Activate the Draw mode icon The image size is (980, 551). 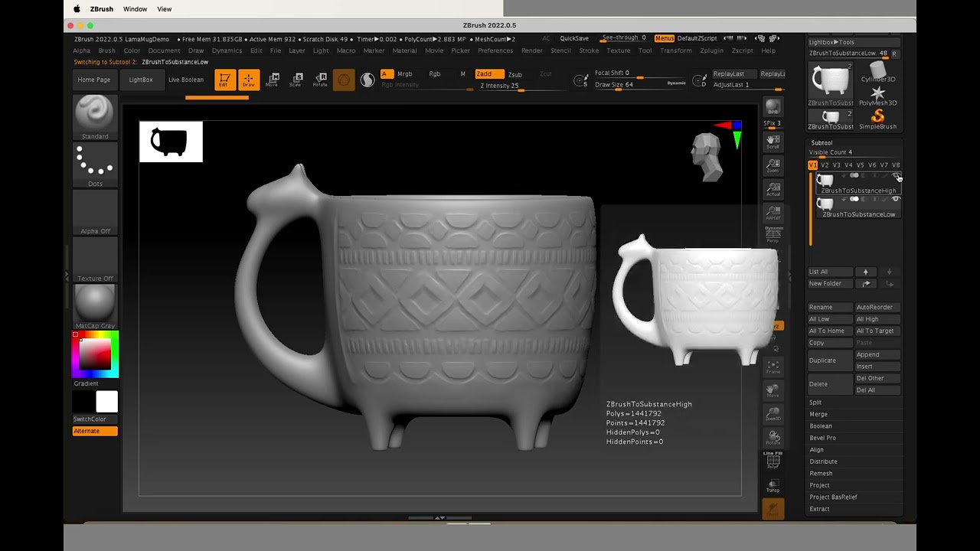tap(249, 80)
